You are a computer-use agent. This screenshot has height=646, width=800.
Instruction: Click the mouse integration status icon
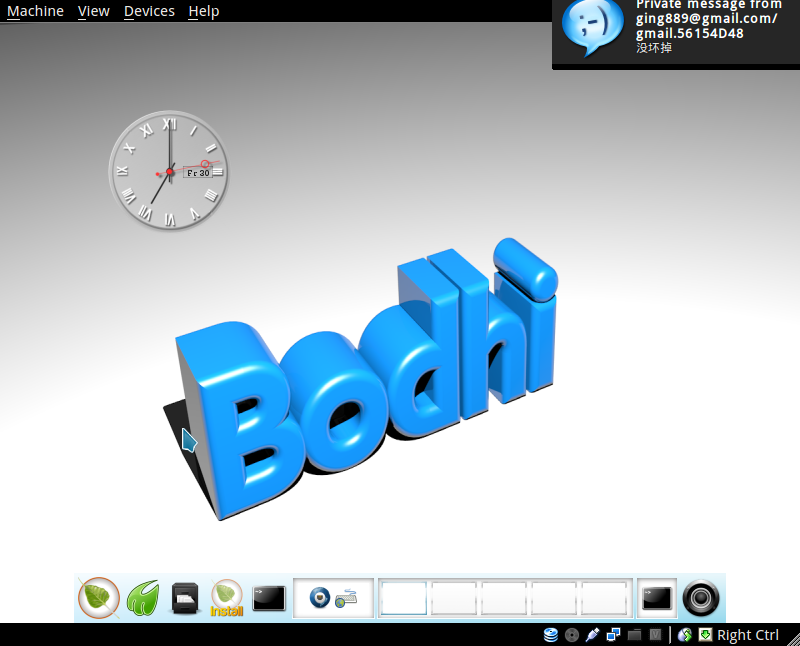(685, 635)
